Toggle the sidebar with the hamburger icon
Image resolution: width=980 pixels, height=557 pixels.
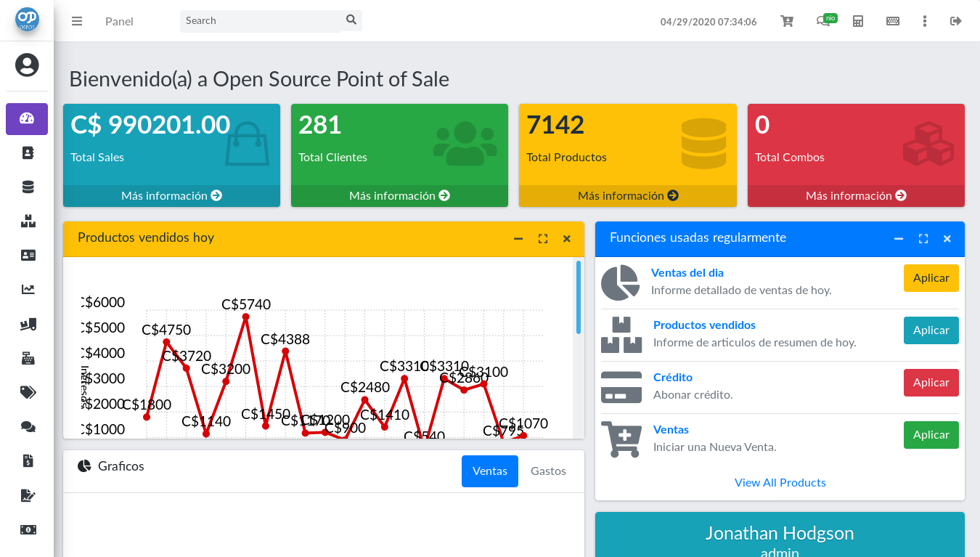[77, 21]
